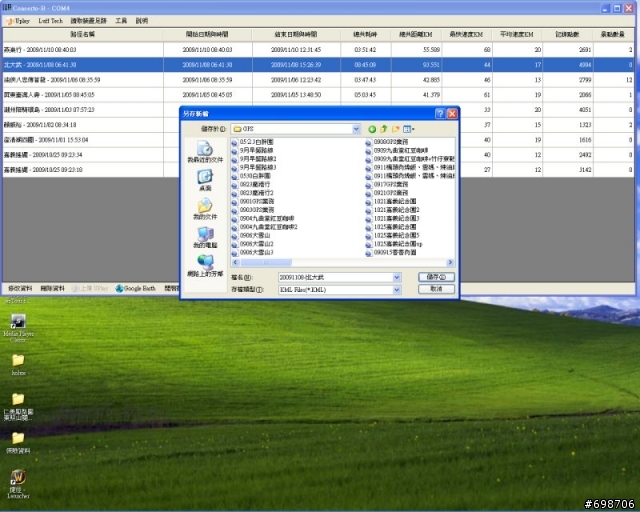Screen dimensions: 640x512
Task: Select file 0917GPS in right column
Action: tap(387, 185)
